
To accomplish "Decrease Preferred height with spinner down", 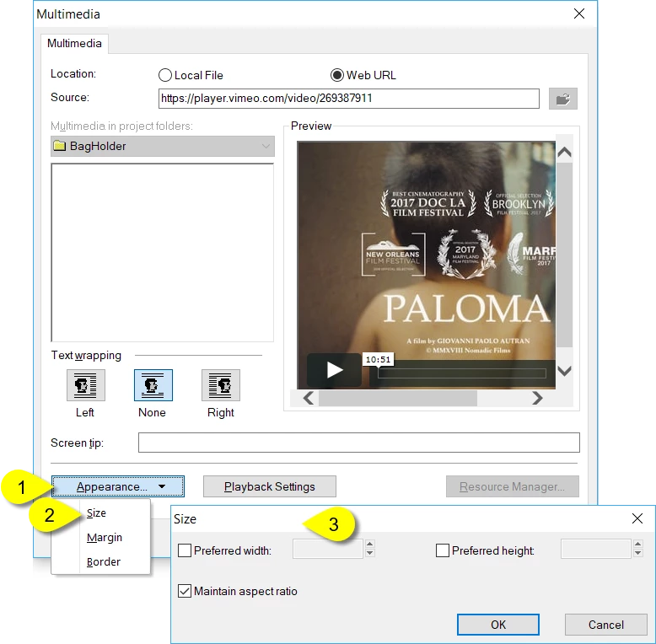I will click(x=637, y=553).
